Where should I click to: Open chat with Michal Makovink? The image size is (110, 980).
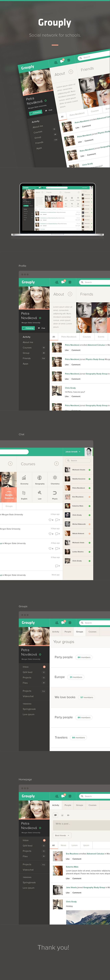(78, 524)
